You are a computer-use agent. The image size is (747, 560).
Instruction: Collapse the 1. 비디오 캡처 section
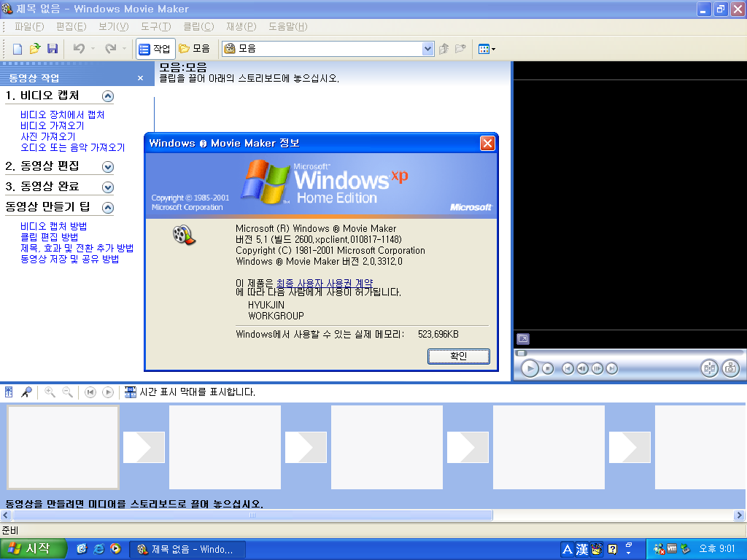[108, 96]
